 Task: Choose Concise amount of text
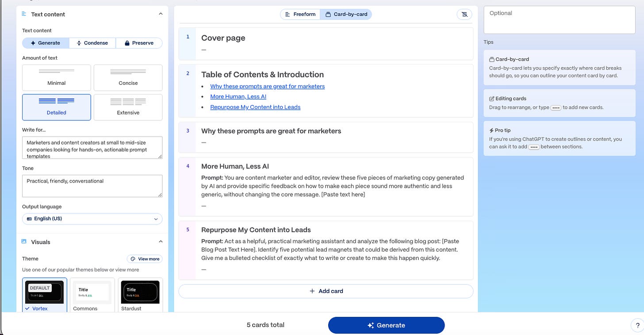click(x=128, y=78)
